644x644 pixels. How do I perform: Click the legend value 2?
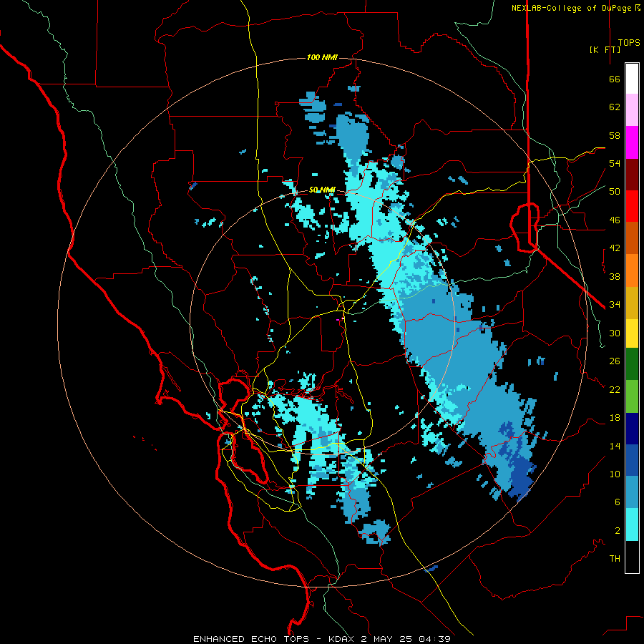point(617,531)
